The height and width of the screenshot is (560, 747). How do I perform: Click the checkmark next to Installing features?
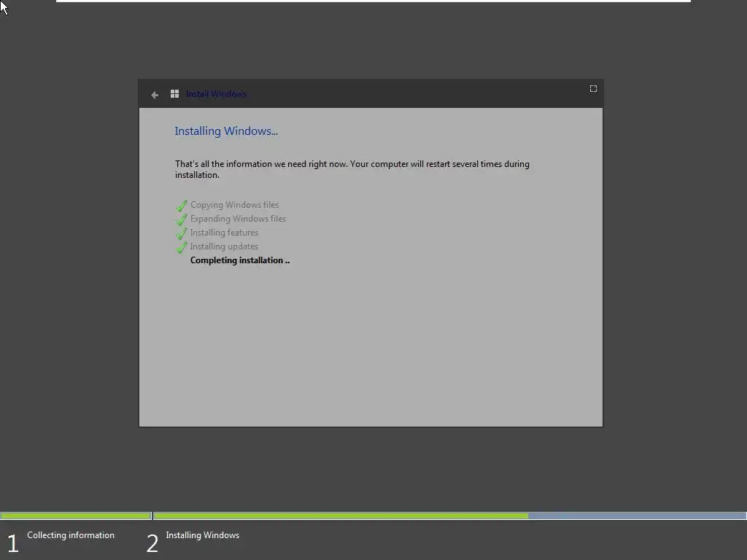pyautogui.click(x=182, y=233)
